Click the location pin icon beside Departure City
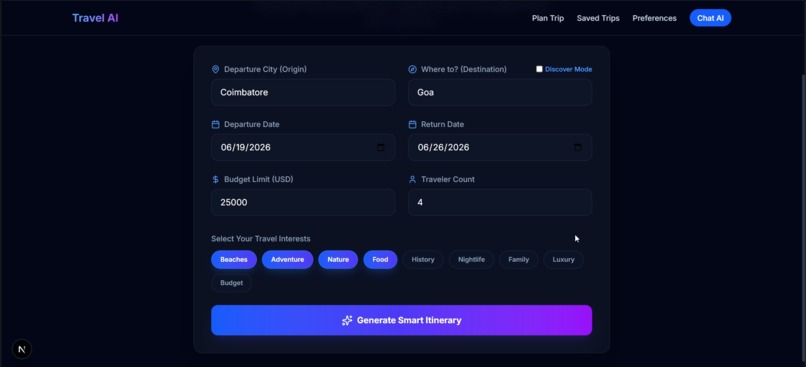This screenshot has height=367, width=806. 215,69
